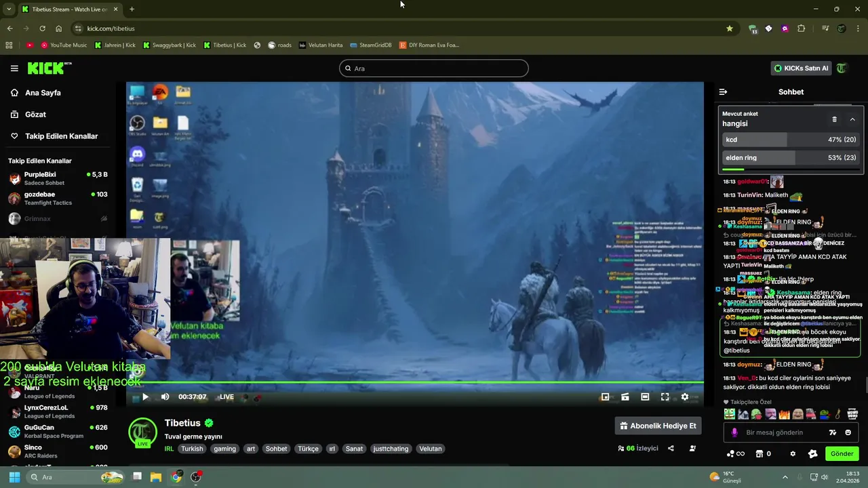868x488 pixels.
Task: Open the Kick hamburger sidebar menu
Action: pos(14,68)
